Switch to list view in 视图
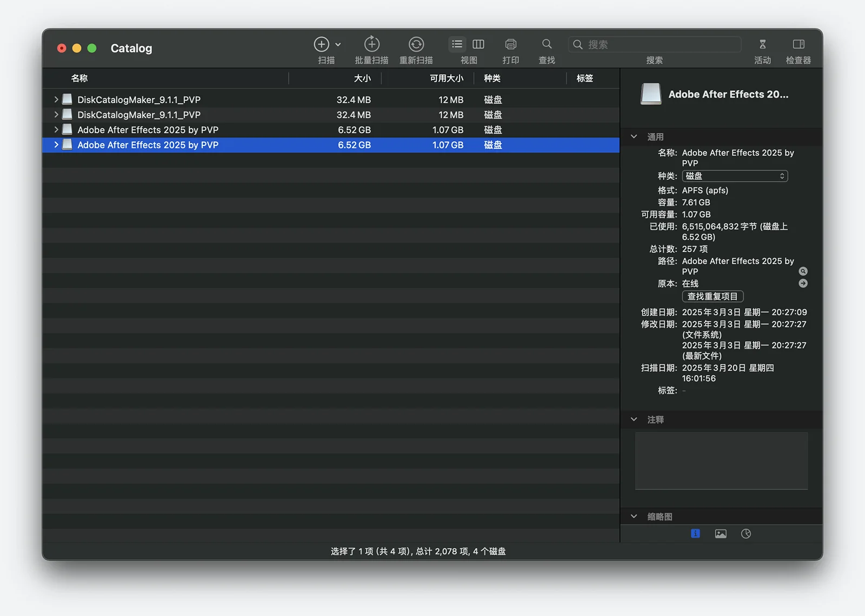Screen dimensions: 865x616 click(x=457, y=44)
